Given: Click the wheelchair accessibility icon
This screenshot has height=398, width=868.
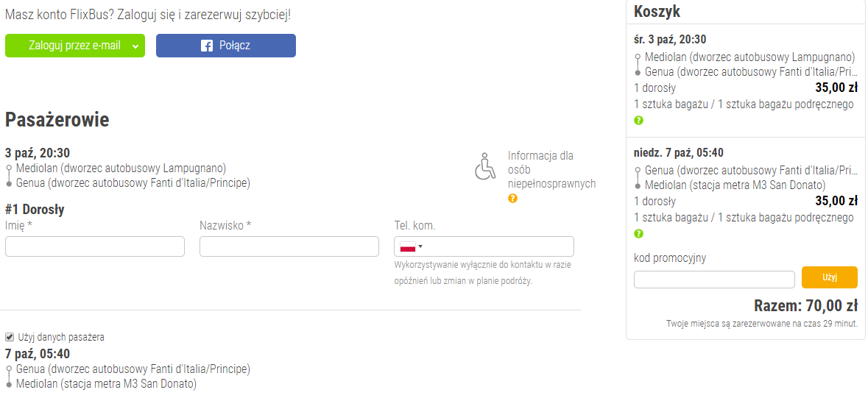Looking at the screenshot, I should point(485,166).
